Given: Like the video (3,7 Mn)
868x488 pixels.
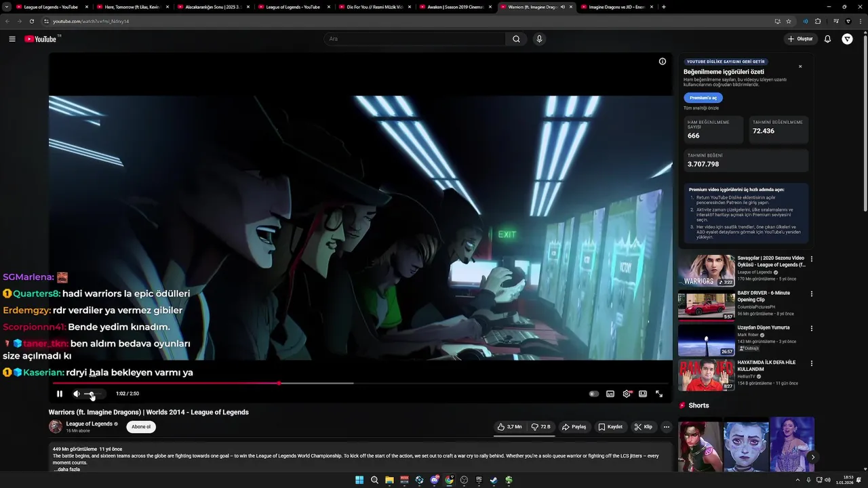Looking at the screenshot, I should pos(509,427).
